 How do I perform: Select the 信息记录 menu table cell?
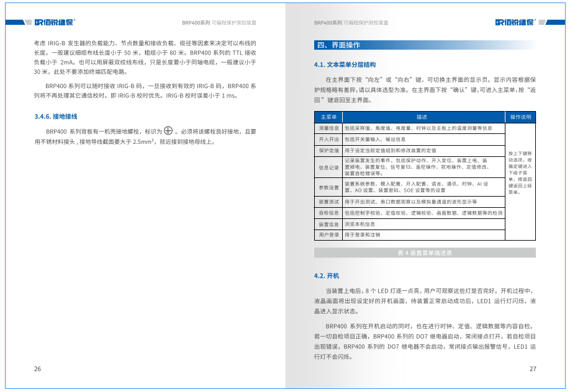[x=328, y=167]
